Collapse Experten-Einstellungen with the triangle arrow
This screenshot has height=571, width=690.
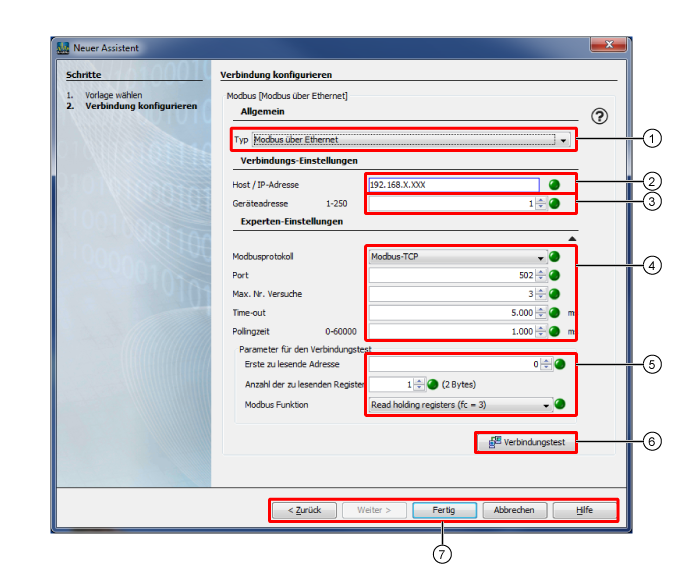point(572,238)
